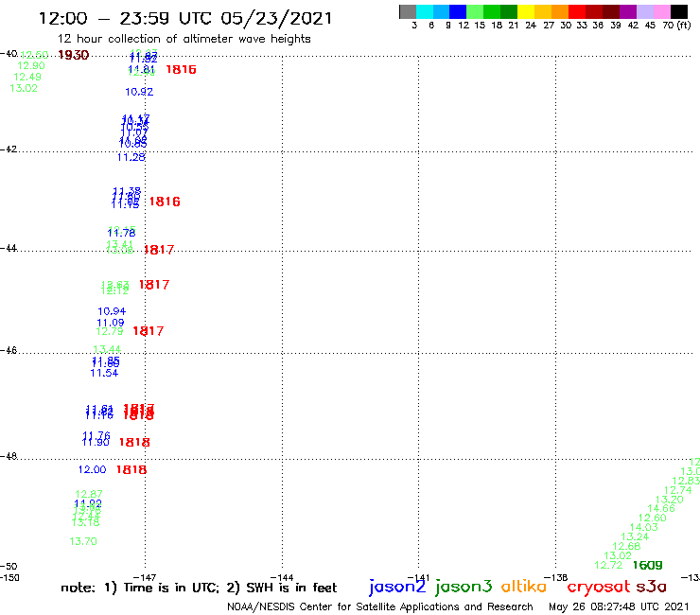Select the blue value 10.94
The height and width of the screenshot is (615, 700).
pos(112,311)
